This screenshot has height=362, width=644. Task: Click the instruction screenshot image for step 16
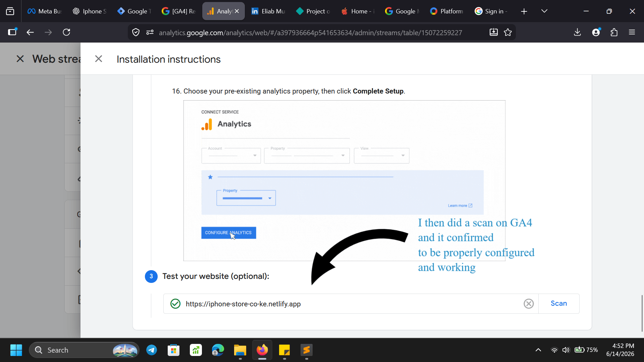click(344, 181)
